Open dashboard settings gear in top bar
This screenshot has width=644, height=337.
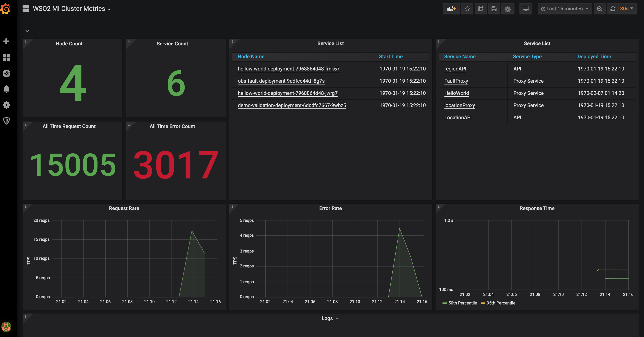pyautogui.click(x=507, y=9)
